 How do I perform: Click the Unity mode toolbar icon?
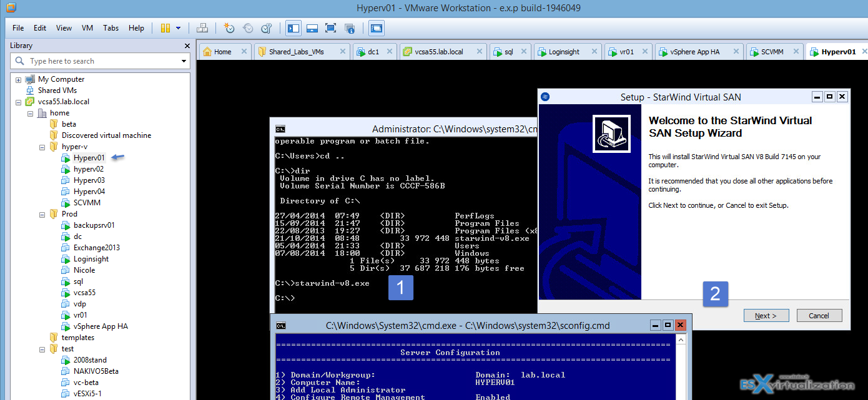pyautogui.click(x=350, y=28)
